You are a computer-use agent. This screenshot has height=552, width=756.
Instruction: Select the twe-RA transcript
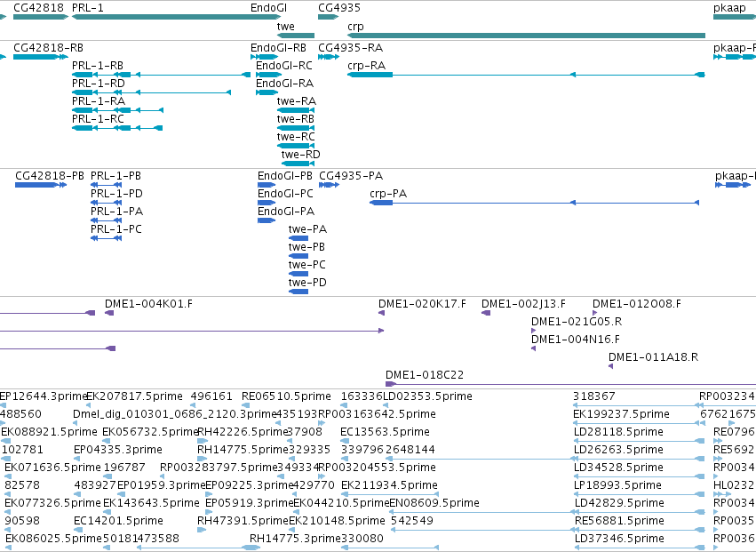coord(296,110)
